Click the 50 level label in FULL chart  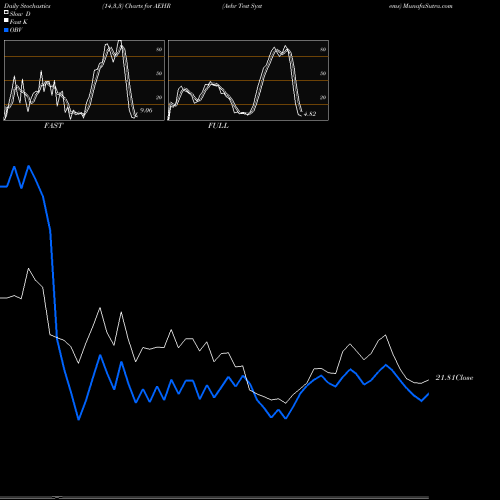pyautogui.click(x=323, y=73)
